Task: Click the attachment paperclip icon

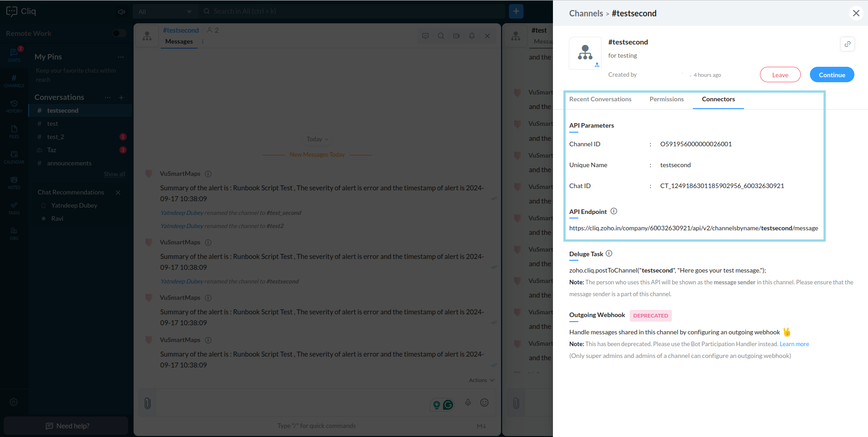Action: point(148,403)
